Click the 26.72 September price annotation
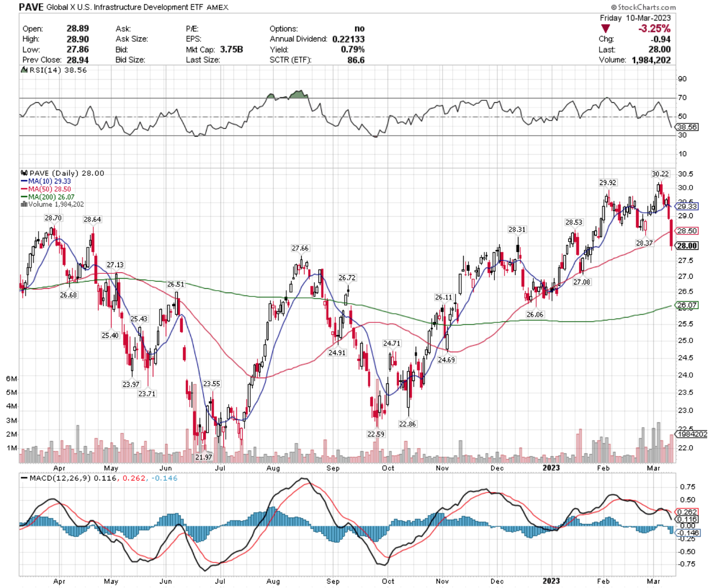 347,278
